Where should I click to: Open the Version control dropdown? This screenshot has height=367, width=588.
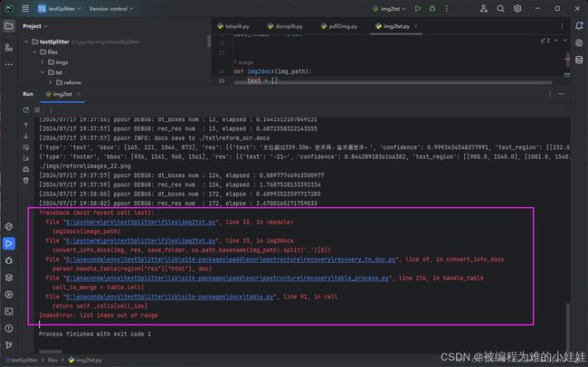coord(111,9)
